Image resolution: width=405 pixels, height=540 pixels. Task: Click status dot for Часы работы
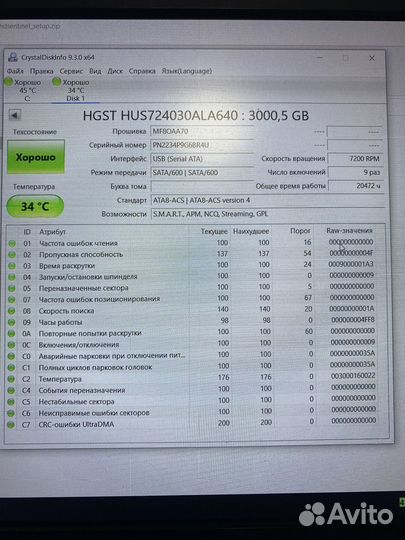pyautogui.click(x=12, y=323)
